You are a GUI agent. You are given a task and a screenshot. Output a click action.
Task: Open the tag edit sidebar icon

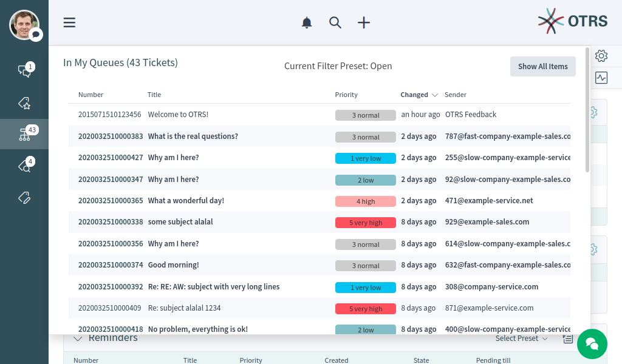pyautogui.click(x=24, y=197)
